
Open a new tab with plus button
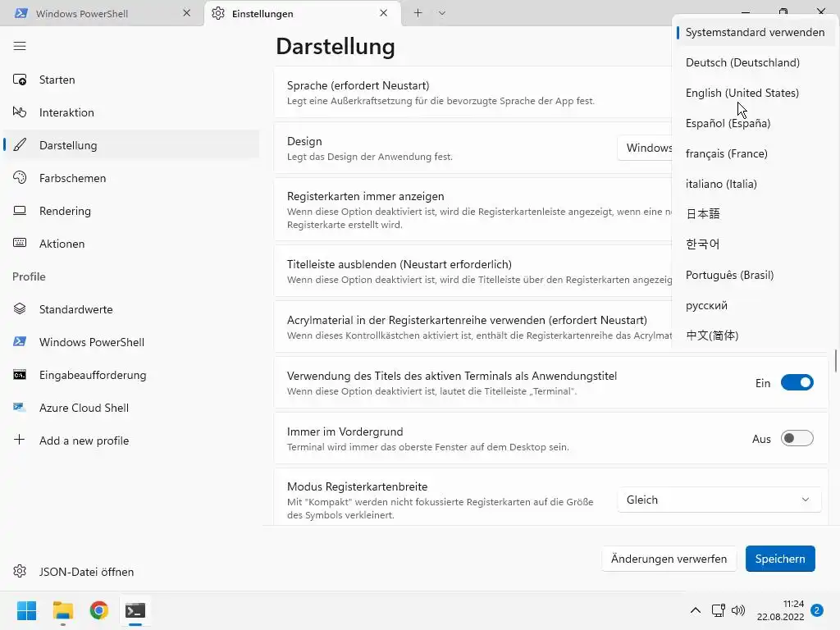click(x=418, y=13)
